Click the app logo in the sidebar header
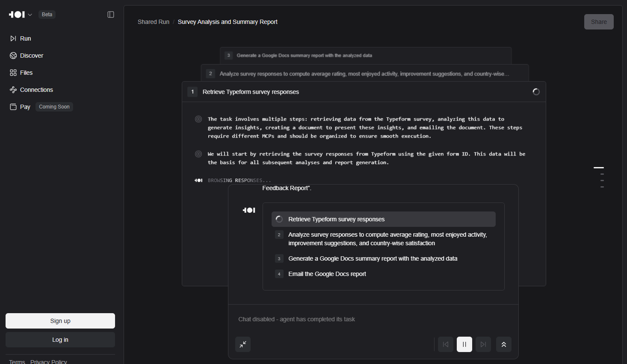The width and height of the screenshot is (627, 364). (17, 15)
